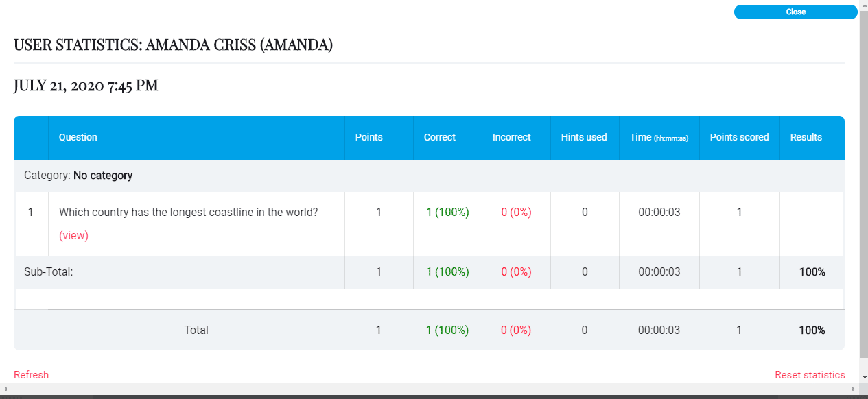Click the Refresh link
868x399 pixels.
tap(32, 374)
